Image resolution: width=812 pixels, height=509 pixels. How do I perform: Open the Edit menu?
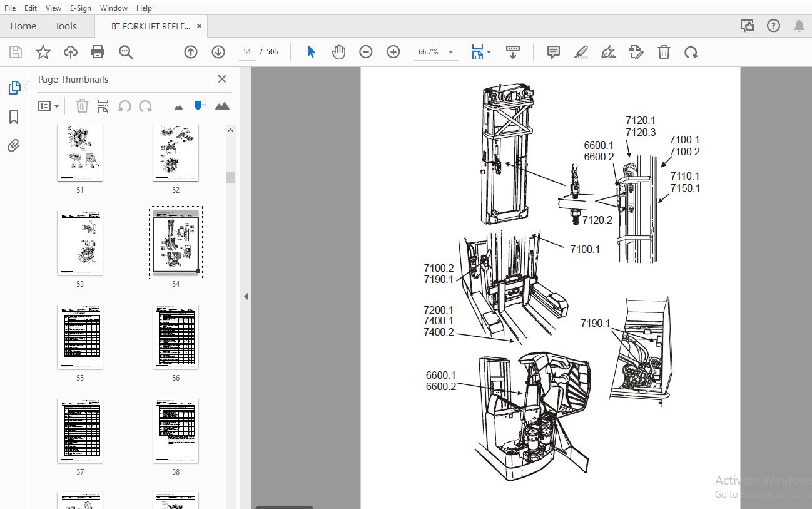[x=31, y=8]
